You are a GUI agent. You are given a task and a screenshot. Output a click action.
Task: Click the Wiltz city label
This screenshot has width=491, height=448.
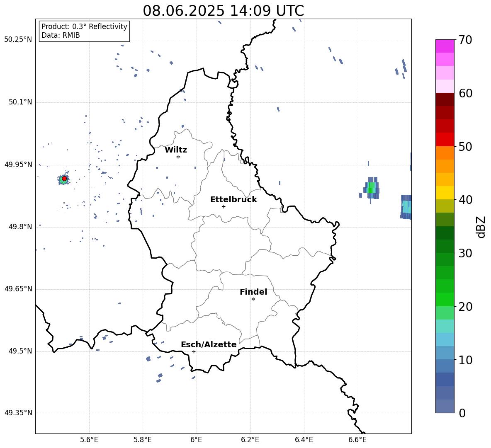(x=176, y=150)
